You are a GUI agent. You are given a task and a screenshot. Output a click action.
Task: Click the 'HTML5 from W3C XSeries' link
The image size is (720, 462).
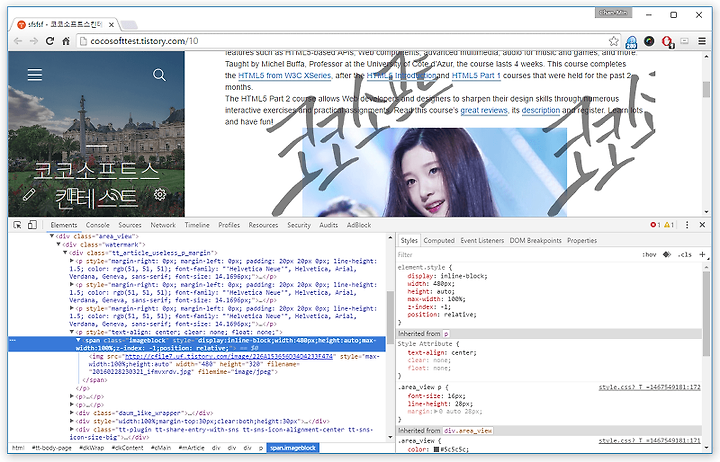(x=284, y=75)
